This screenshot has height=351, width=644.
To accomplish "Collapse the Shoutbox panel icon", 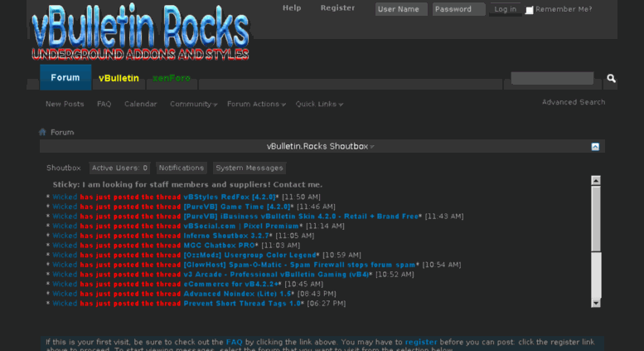I will tap(595, 147).
